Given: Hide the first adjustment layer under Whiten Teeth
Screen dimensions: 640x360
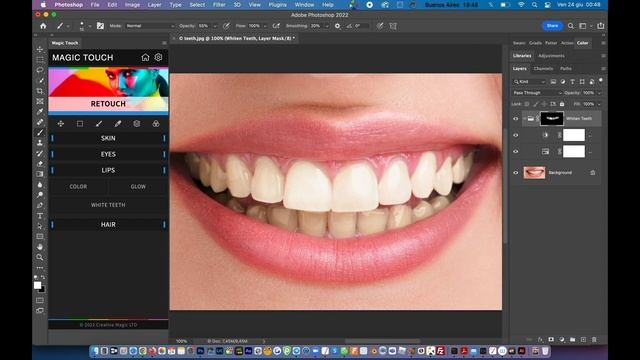Looking at the screenshot, I should (x=516, y=135).
